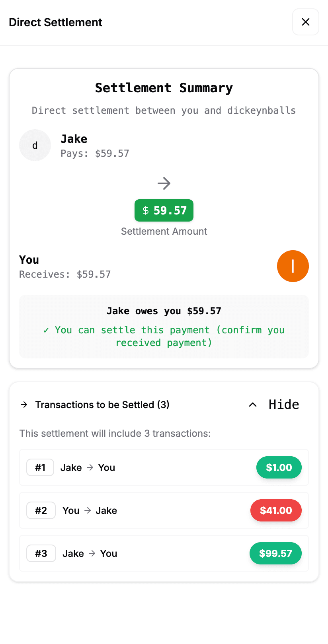Image resolution: width=328 pixels, height=644 pixels.
Task: Click the arrow in transaction #1 row
Action: 90,467
